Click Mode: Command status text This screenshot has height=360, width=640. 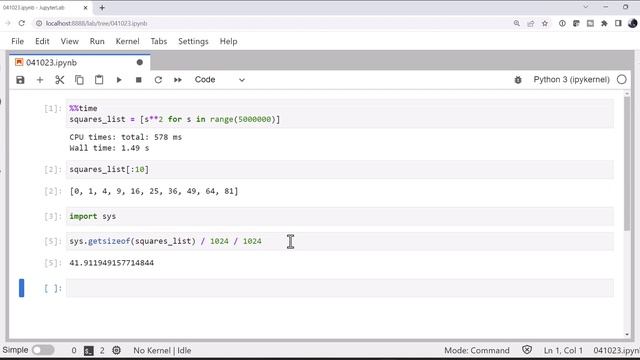coord(477,350)
